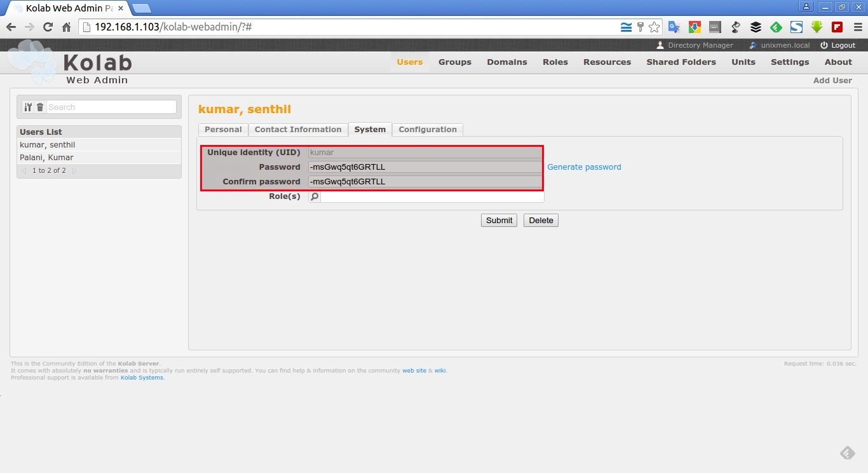This screenshot has width=868, height=473.
Task: Click the saved password key icon
Action: point(641,27)
